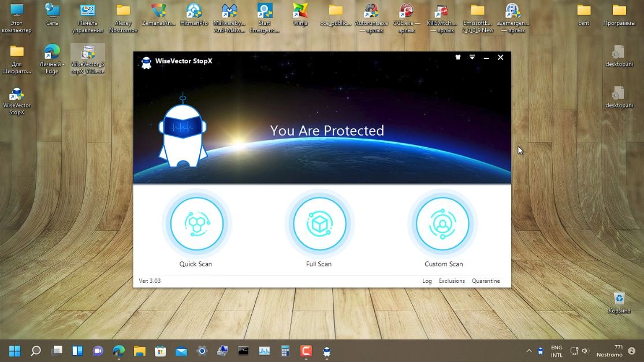Open taskbar Search

coord(36,351)
